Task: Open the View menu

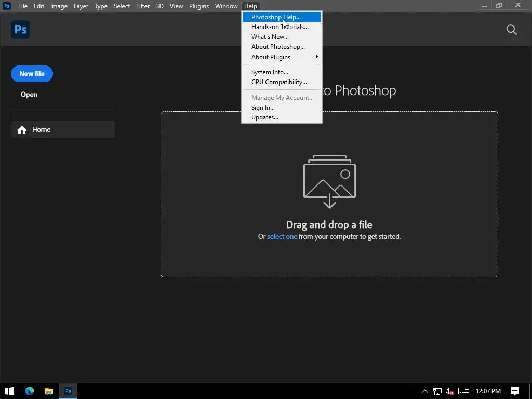Action: [x=176, y=6]
